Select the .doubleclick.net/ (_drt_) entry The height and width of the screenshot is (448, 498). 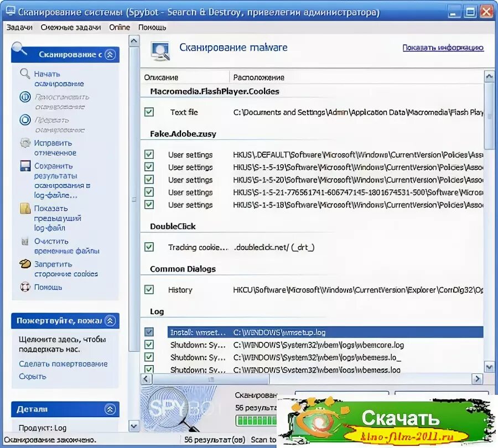pyautogui.click(x=274, y=247)
